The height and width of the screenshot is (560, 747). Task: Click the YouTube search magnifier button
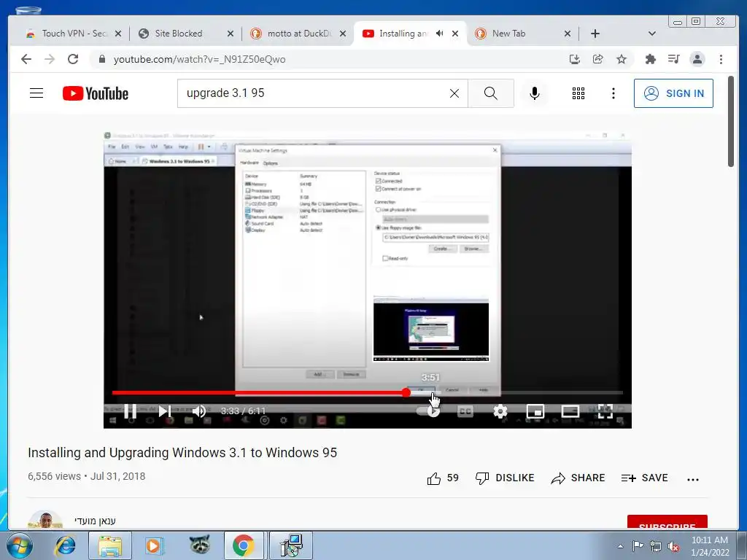(491, 93)
